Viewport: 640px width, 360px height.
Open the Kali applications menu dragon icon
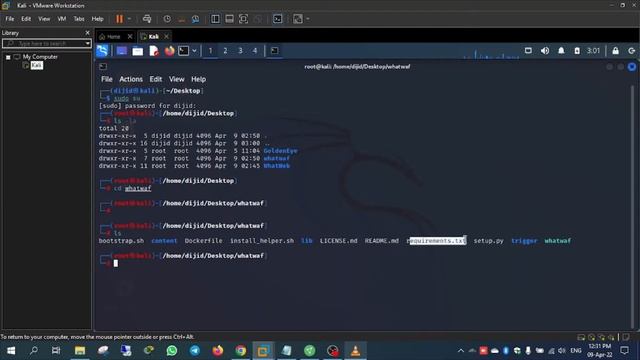102,51
